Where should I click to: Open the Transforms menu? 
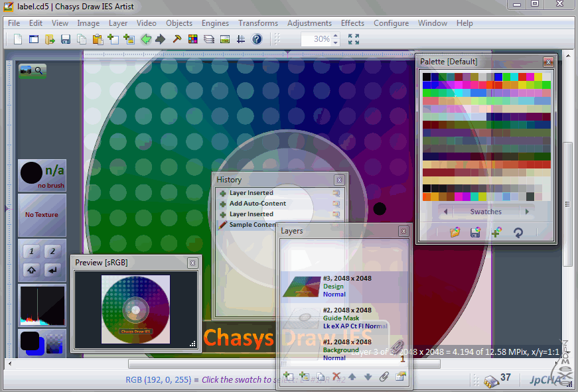click(258, 23)
